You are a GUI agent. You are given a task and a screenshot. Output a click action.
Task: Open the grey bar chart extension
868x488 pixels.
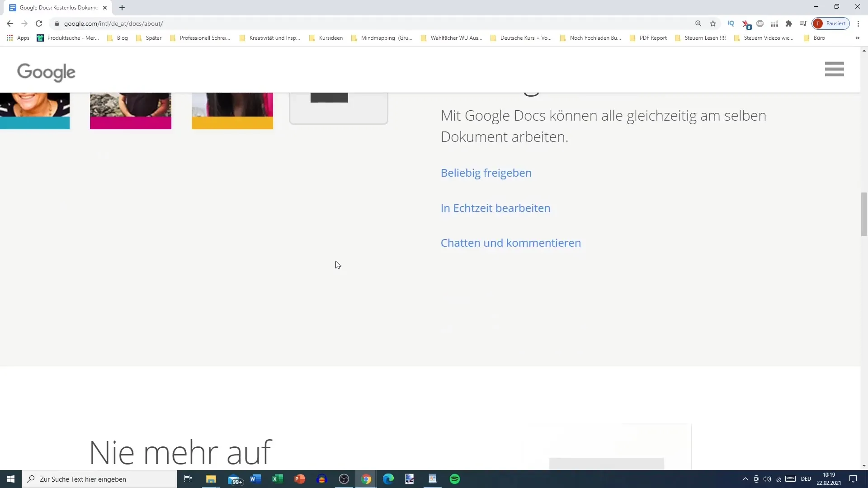pyautogui.click(x=774, y=23)
